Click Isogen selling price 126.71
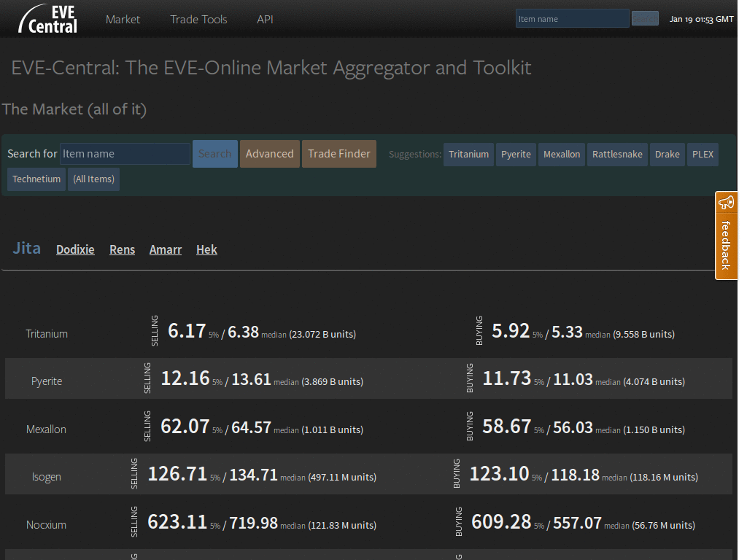 click(178, 474)
